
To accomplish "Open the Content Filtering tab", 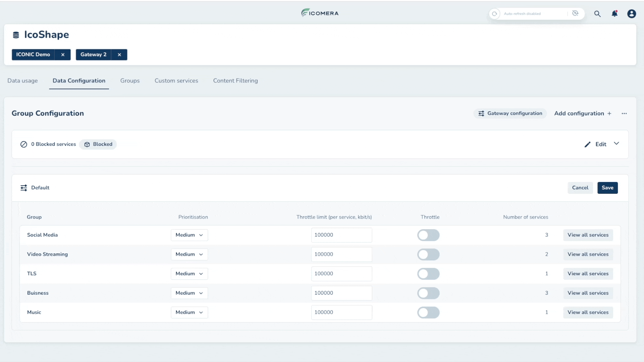I will (x=235, y=80).
